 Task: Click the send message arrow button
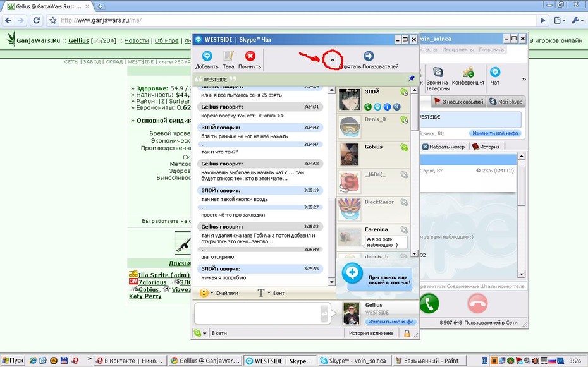click(324, 313)
